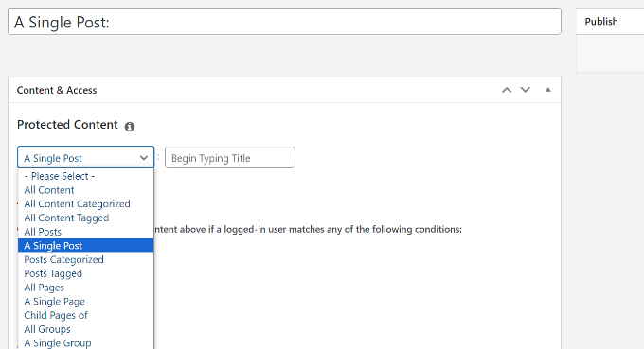
Task: Pick Posts Categorized option
Action: [86, 259]
